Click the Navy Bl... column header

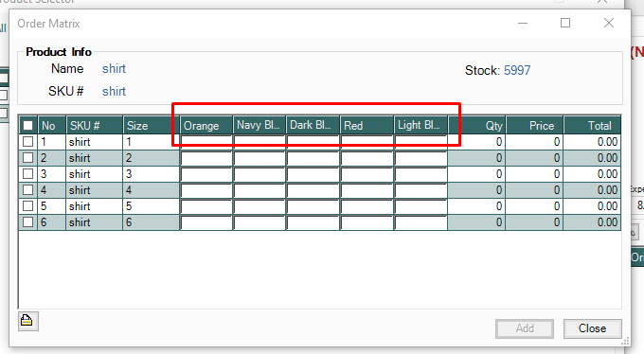coord(259,125)
